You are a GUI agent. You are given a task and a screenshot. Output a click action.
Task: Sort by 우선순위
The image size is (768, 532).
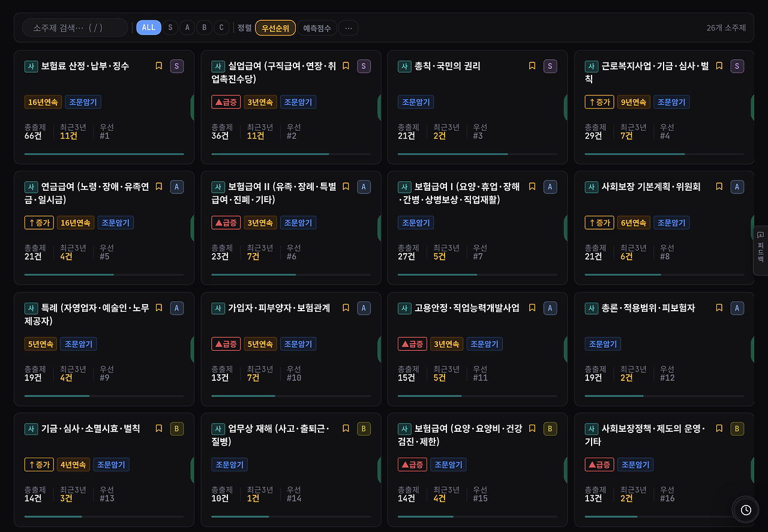pyautogui.click(x=275, y=28)
